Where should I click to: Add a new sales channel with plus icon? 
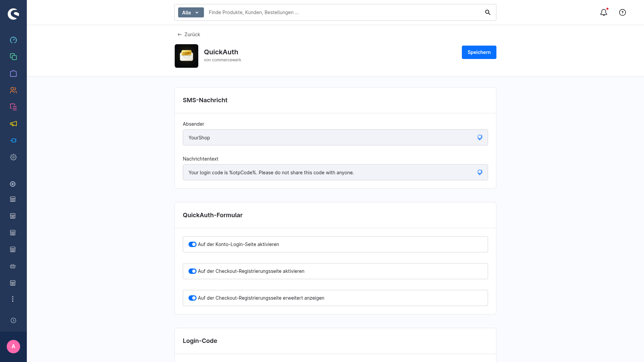coord(13,184)
